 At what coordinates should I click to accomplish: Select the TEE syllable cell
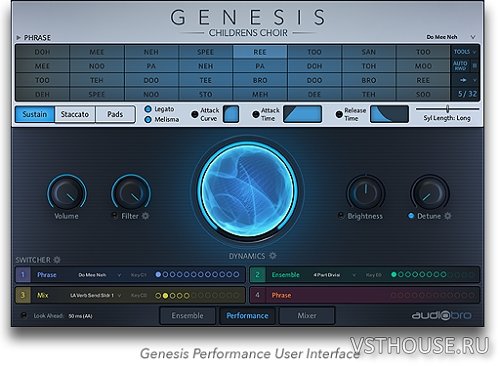(206, 80)
